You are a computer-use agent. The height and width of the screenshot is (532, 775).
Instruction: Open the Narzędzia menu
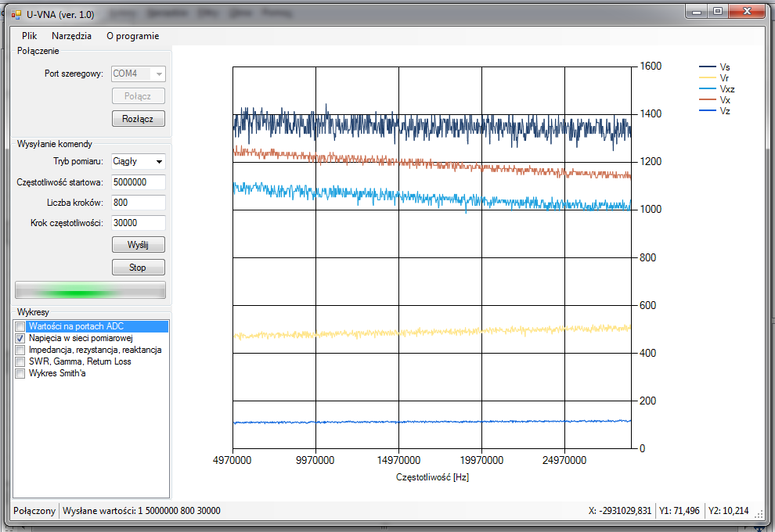pyautogui.click(x=71, y=36)
